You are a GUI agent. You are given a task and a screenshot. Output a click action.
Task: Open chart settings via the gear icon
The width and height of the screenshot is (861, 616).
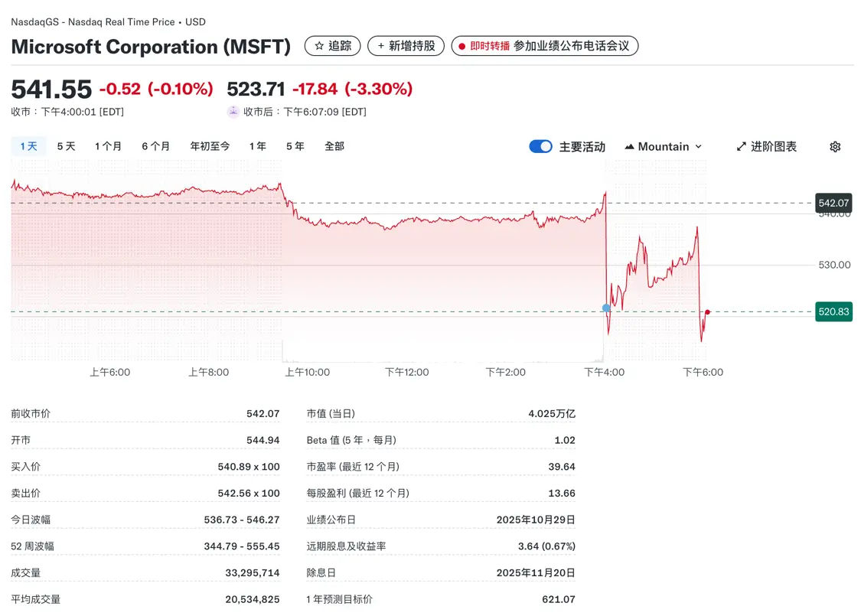click(x=834, y=146)
